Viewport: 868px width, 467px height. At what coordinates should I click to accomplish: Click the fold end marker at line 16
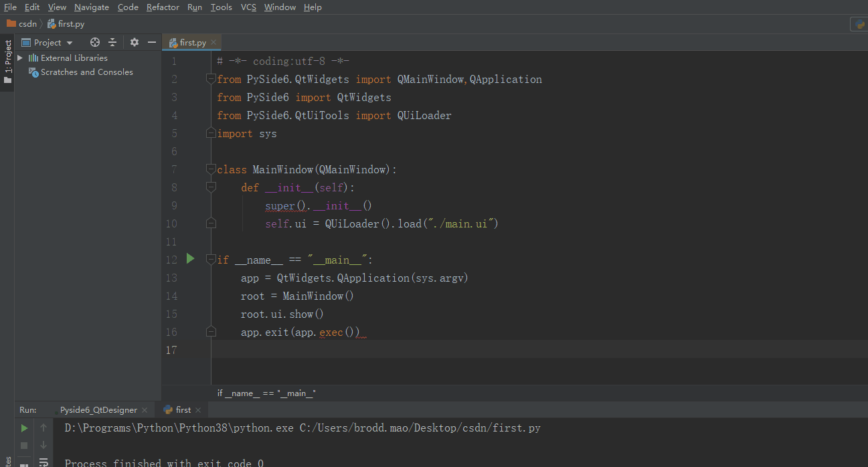coord(211,331)
